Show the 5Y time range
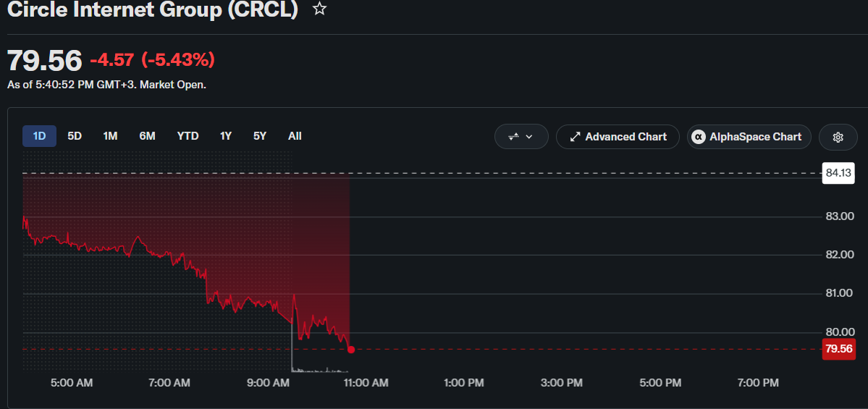 click(x=260, y=136)
